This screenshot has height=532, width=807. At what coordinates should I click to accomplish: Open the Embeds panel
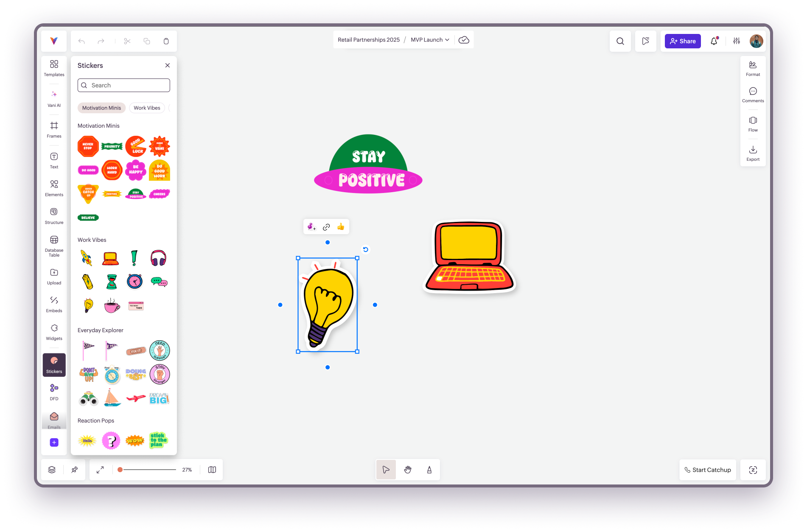(54, 304)
